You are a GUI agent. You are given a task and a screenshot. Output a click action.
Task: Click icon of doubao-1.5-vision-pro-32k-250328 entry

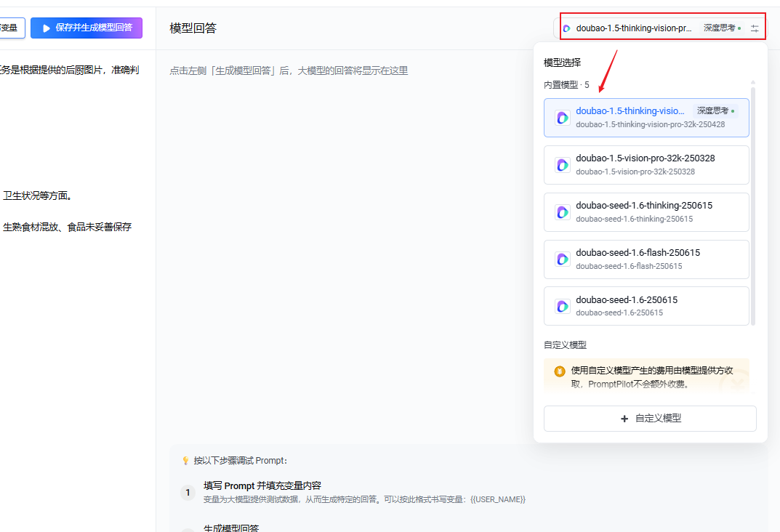pos(563,165)
